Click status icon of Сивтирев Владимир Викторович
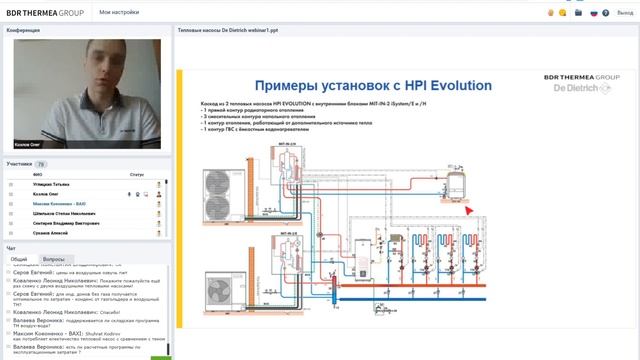Image resolution: width=640 pixels, height=360 pixels. tap(159, 224)
